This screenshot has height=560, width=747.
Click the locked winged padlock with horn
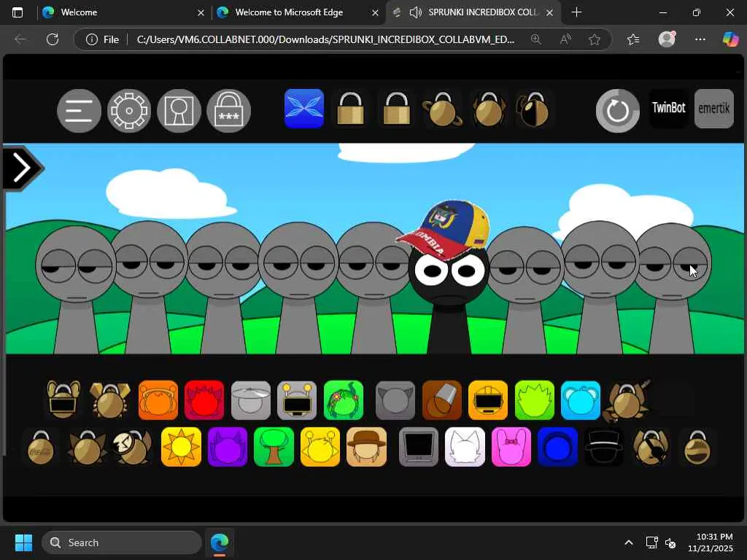click(x=626, y=400)
